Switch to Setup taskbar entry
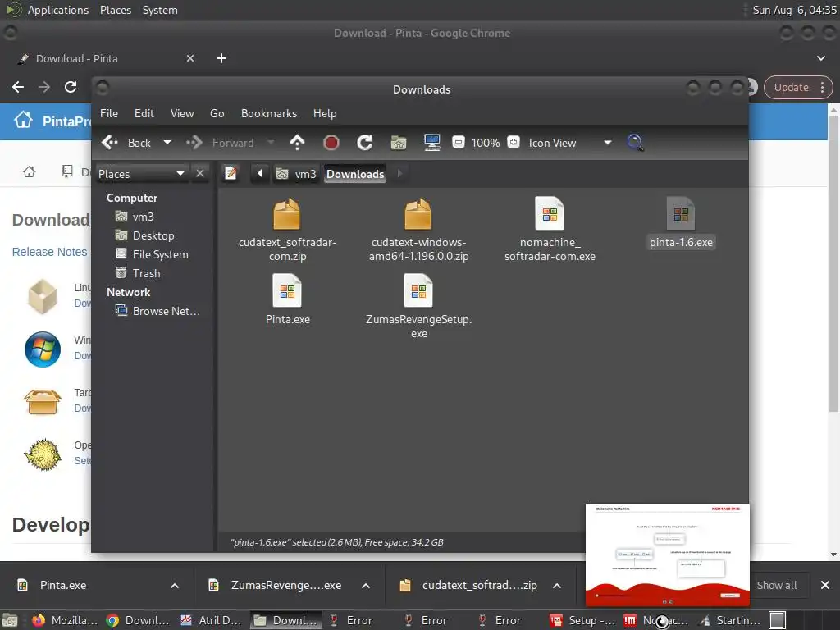The image size is (840, 630). click(x=583, y=620)
